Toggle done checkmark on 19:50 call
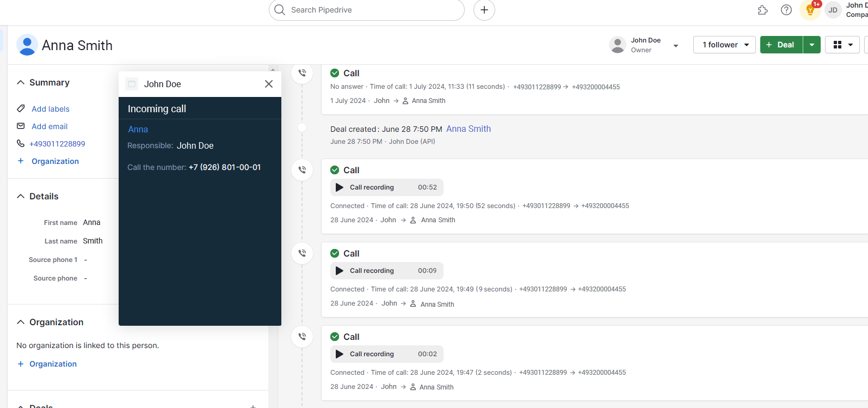This screenshot has width=868, height=408. pos(335,170)
